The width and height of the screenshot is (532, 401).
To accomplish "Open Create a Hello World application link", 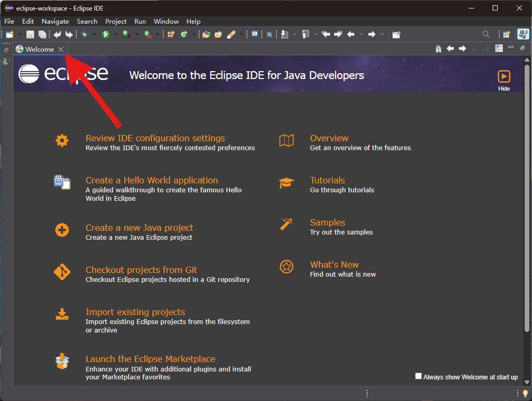I will (x=152, y=180).
